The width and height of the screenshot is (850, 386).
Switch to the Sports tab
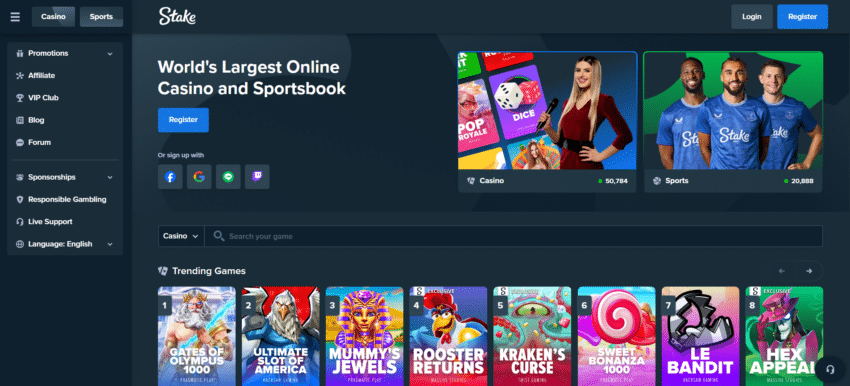pos(101,17)
